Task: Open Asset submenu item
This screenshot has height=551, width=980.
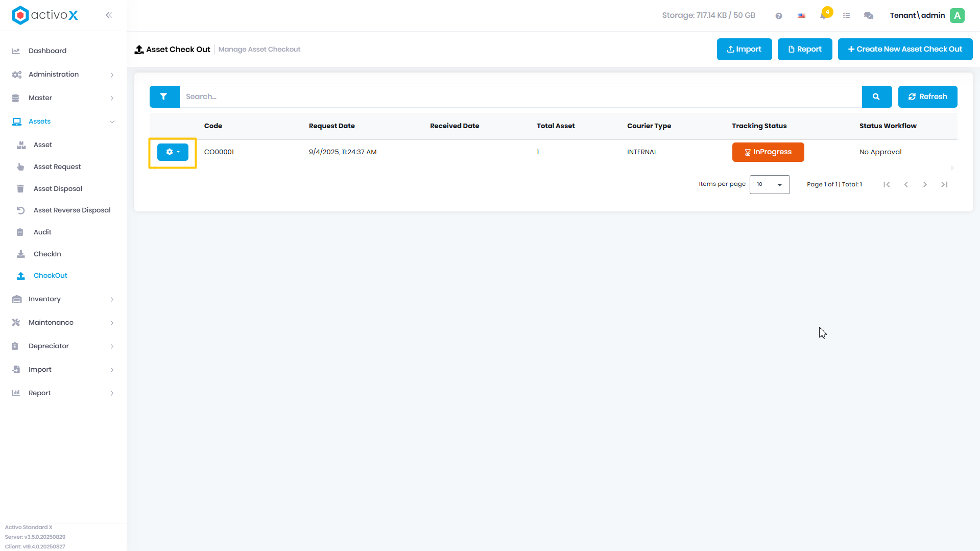Action: (63, 145)
